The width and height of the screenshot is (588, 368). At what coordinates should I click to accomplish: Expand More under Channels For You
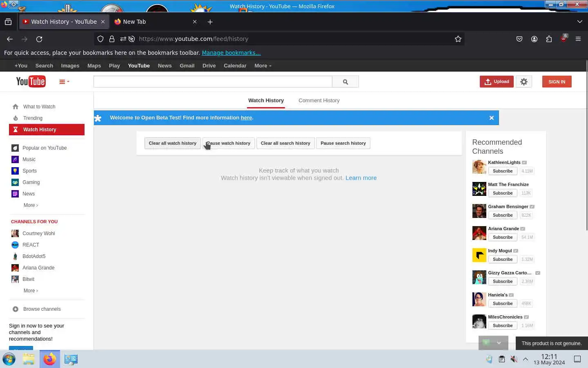click(x=31, y=291)
